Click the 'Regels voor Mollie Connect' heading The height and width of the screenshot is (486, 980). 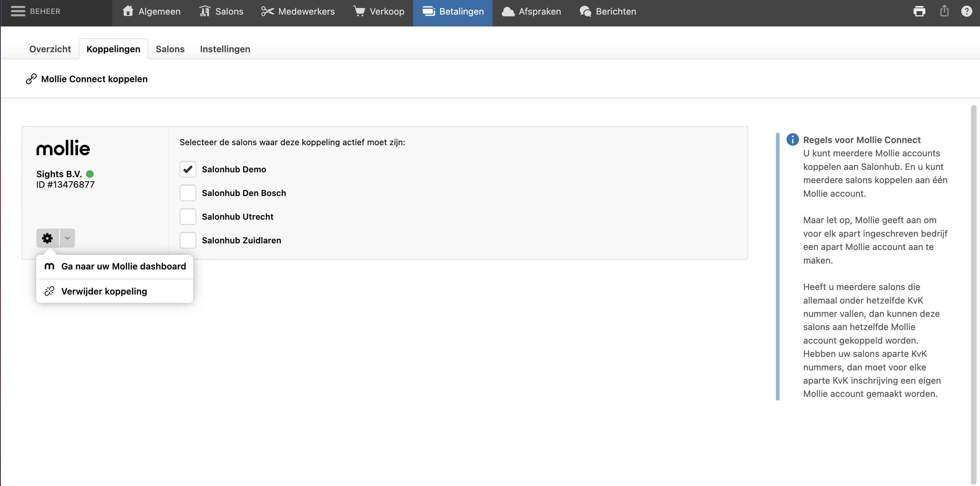tap(862, 140)
